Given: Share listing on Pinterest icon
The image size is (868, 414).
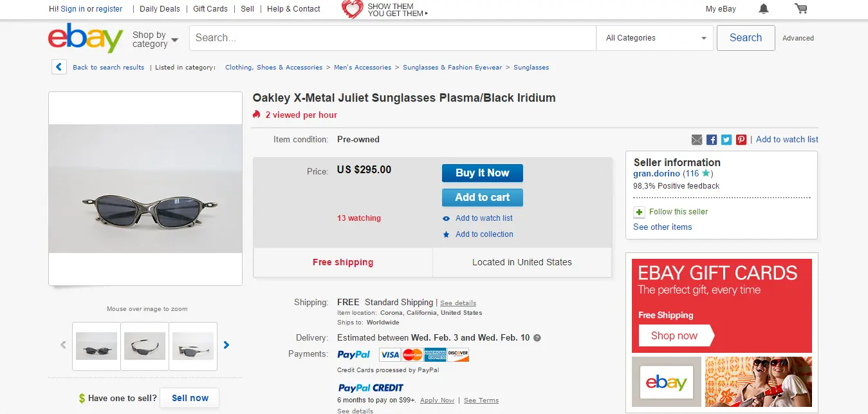Looking at the screenshot, I should tap(741, 140).
